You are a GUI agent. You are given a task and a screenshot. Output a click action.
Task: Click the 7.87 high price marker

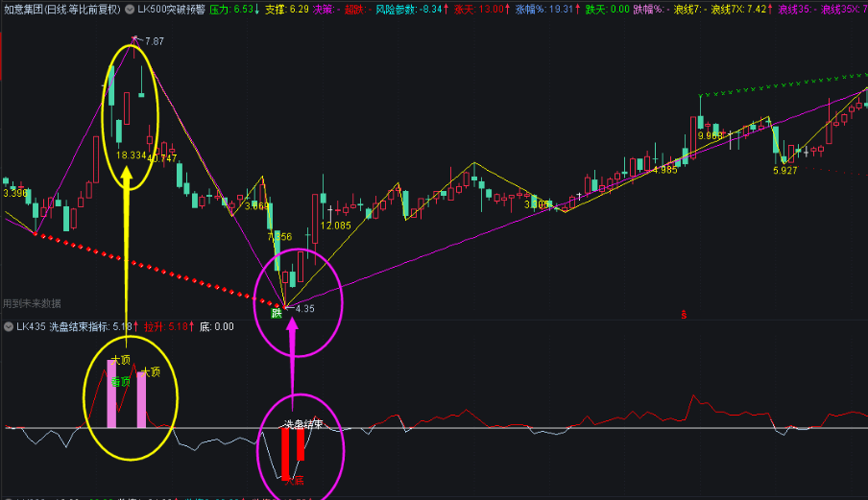(x=155, y=41)
